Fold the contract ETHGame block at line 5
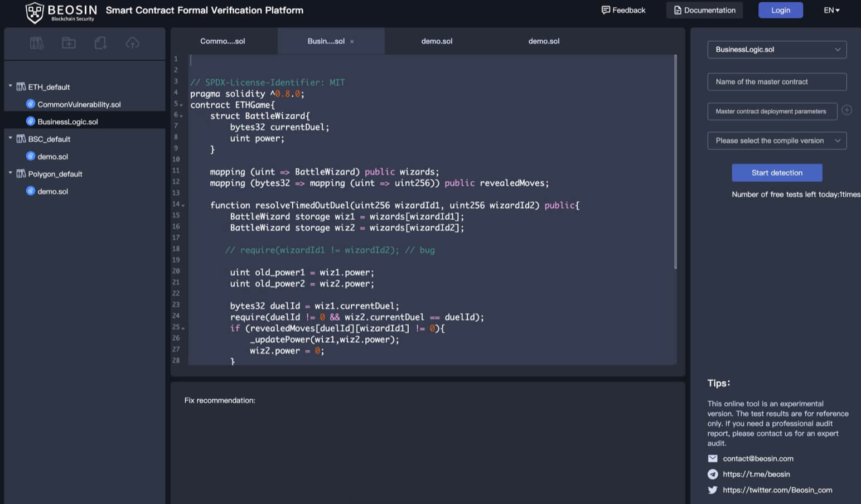Viewport: 861px width, 504px height. (x=182, y=105)
